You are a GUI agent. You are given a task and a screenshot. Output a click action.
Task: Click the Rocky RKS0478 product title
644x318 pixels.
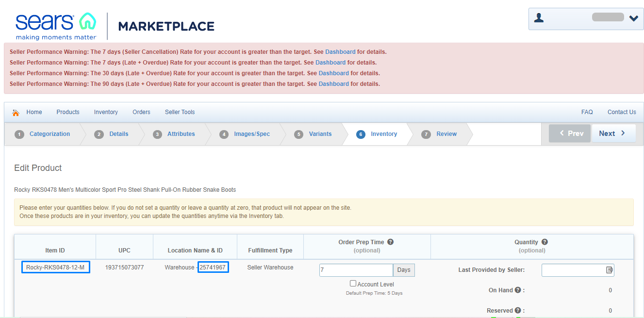[x=125, y=190]
